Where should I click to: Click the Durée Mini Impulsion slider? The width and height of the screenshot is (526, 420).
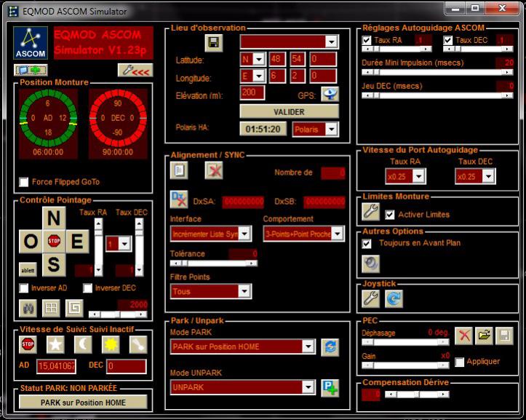437,72
